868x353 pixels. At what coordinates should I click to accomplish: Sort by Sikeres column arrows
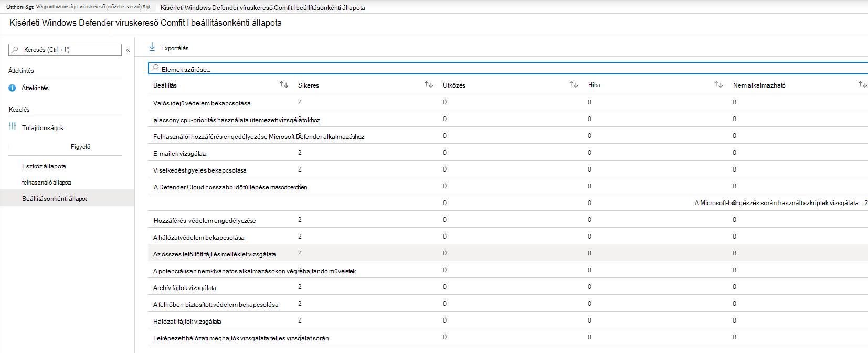429,84
